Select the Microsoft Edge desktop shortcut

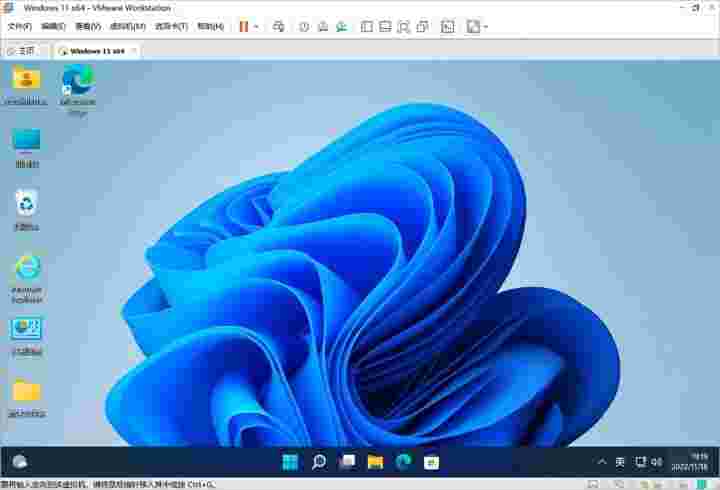77,88
